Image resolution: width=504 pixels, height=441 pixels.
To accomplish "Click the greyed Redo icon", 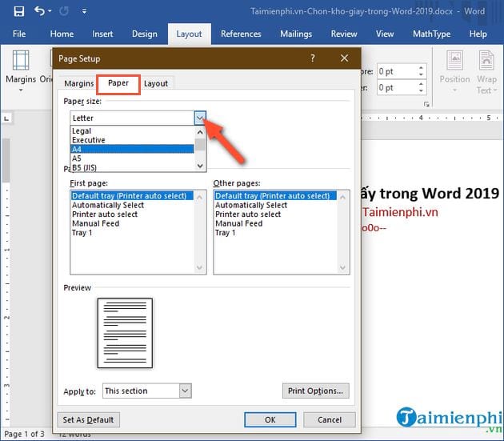I will click(64, 11).
